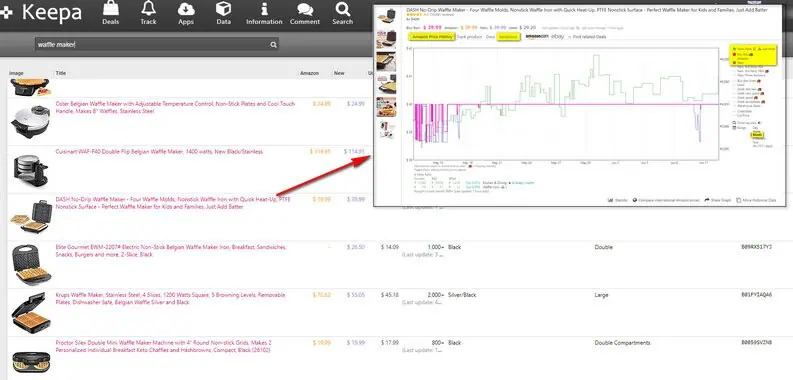793x380 pixels.
Task: Select the third product thumbnail in the popup
Action: click(386, 61)
